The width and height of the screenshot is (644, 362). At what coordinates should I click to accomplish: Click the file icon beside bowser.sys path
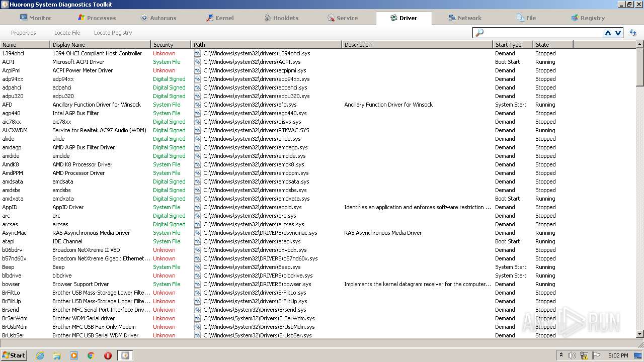198,284
